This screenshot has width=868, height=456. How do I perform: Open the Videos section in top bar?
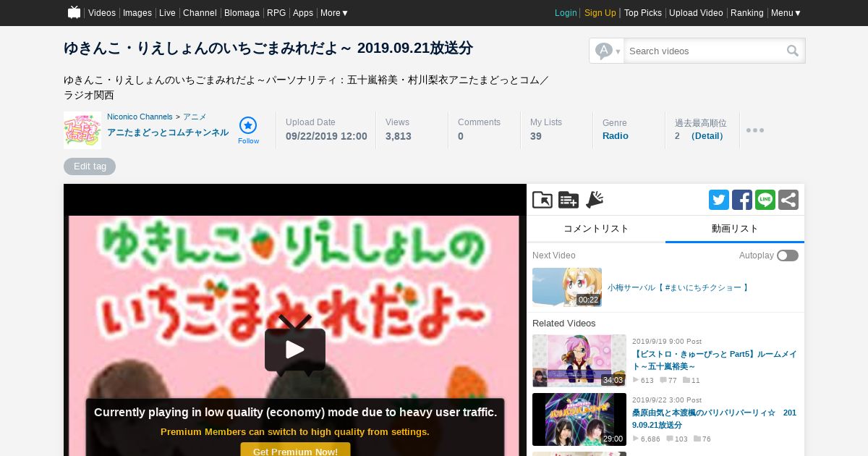point(102,13)
